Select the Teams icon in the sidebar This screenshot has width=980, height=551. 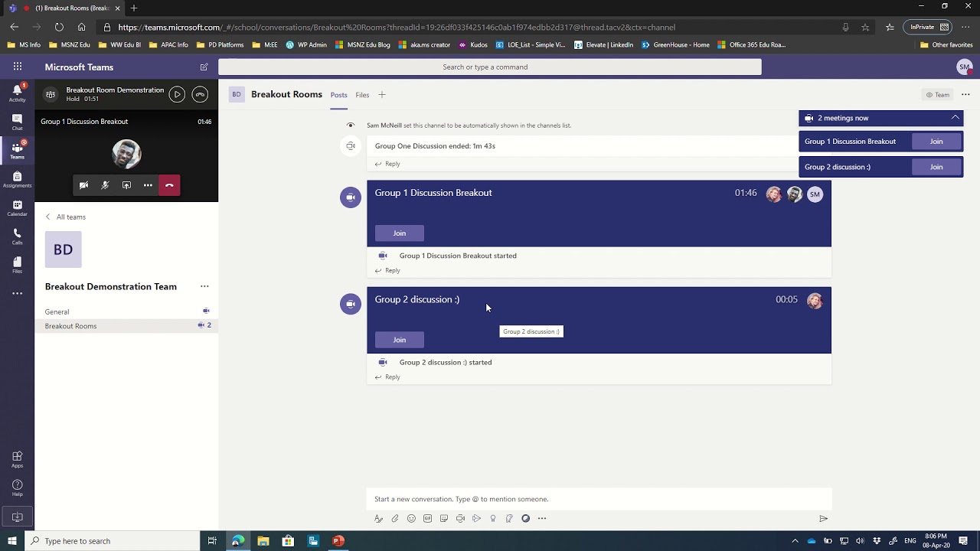point(17,150)
